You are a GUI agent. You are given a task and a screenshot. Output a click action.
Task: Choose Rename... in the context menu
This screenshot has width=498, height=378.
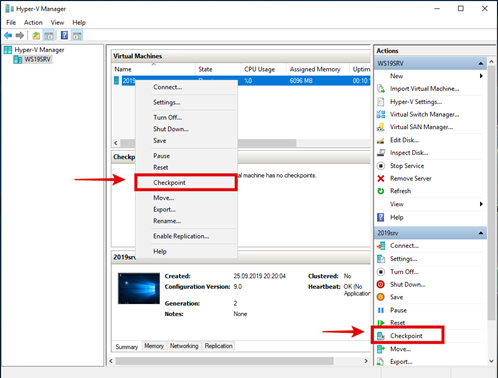(x=186, y=221)
